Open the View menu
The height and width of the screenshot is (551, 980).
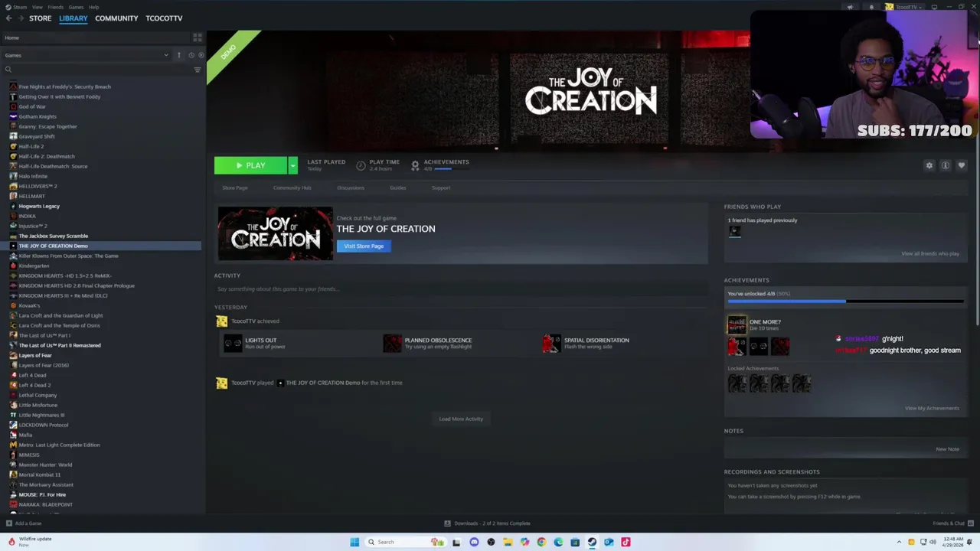click(x=38, y=7)
